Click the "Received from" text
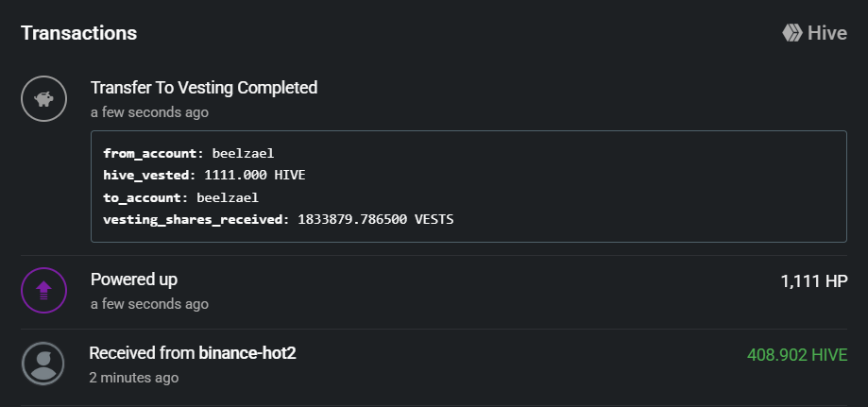Viewport: 868px width, 407px height. coord(142,353)
